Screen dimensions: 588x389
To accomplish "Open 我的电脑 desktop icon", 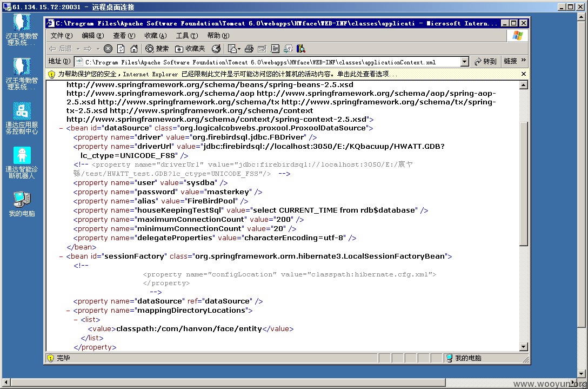I will (22, 204).
